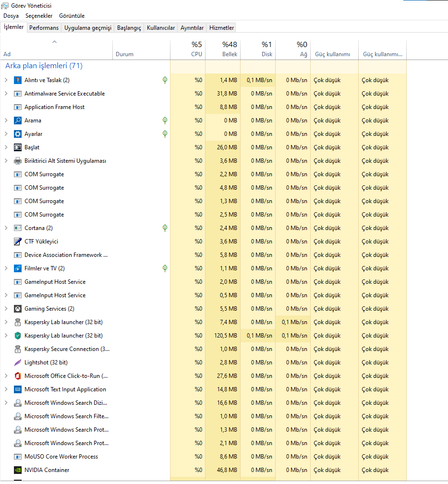Sort processes by Disk column header
The width and height of the screenshot is (448, 484).
[x=258, y=49]
